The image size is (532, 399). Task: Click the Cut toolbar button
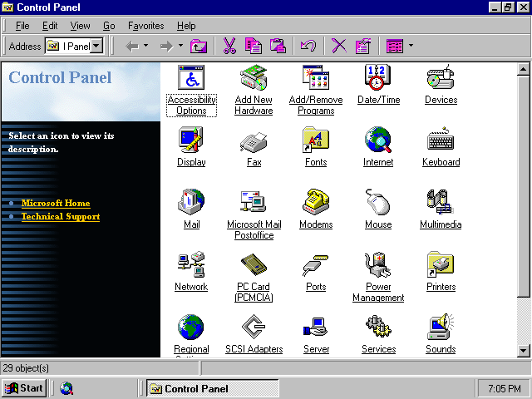point(229,46)
